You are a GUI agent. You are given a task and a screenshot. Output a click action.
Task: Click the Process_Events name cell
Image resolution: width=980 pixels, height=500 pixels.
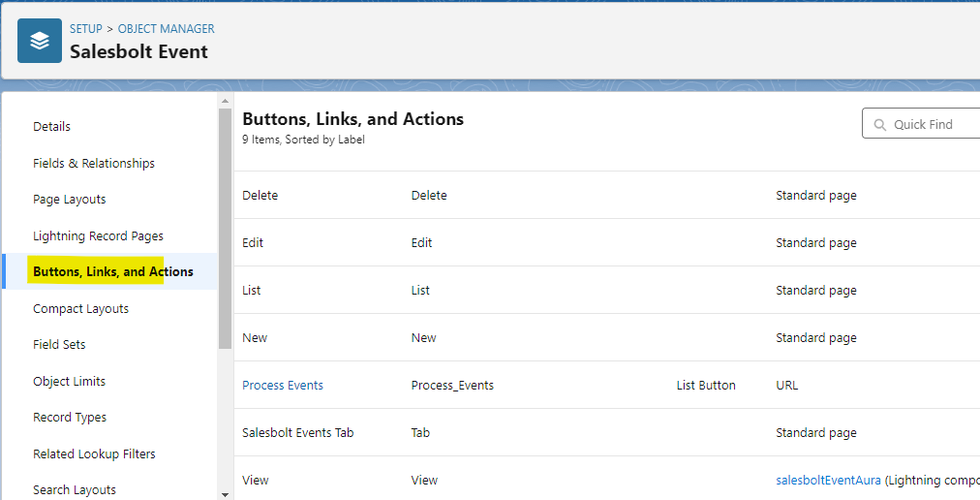coord(452,386)
